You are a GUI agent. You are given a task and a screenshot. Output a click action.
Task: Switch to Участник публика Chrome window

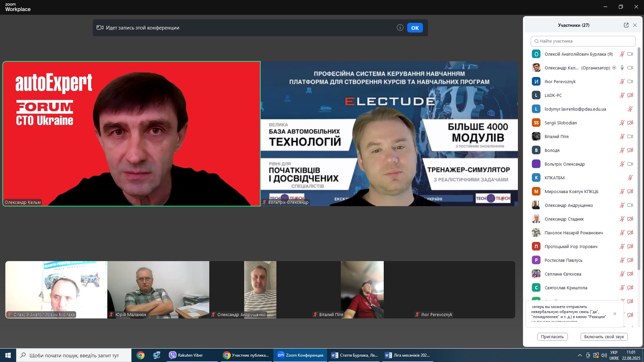point(246,355)
